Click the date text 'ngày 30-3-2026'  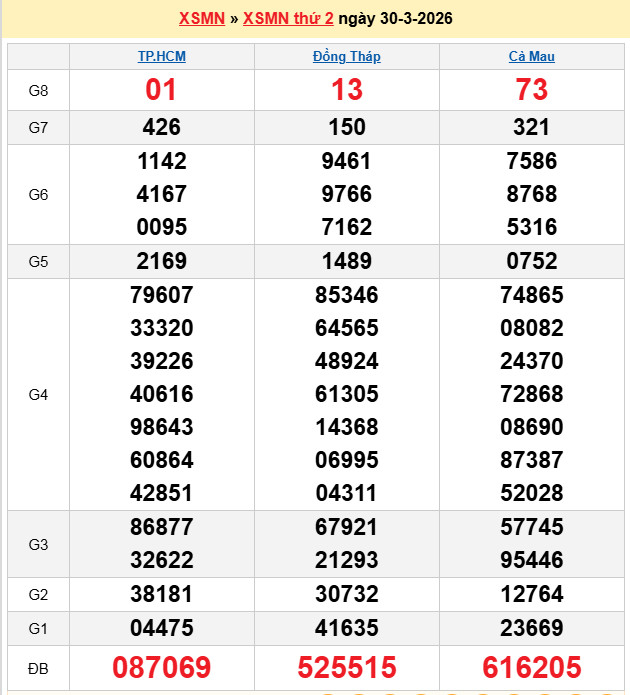pyautogui.click(x=395, y=19)
